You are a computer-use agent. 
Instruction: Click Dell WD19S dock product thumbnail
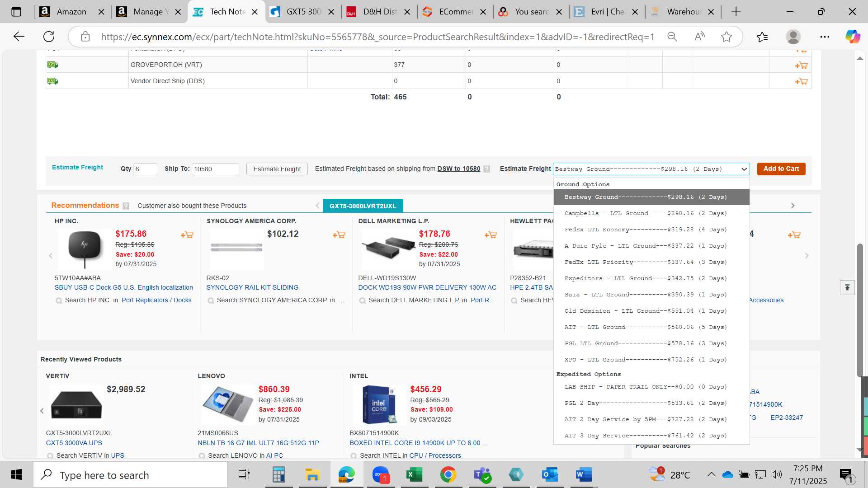388,249
